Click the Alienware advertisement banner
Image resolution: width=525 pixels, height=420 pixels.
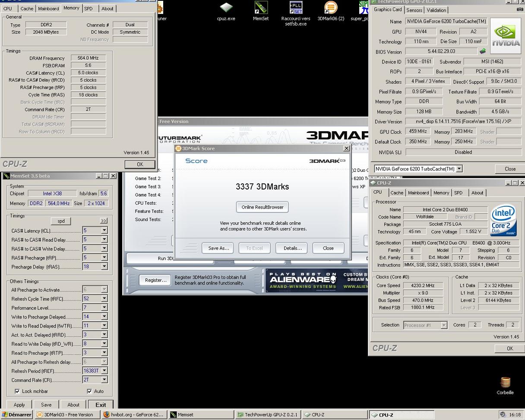[x=316, y=281]
